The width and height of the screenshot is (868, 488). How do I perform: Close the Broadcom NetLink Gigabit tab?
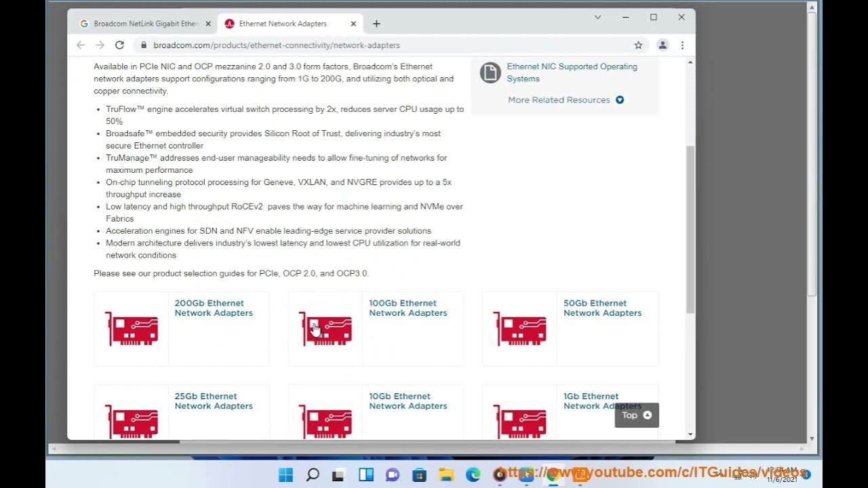(208, 24)
